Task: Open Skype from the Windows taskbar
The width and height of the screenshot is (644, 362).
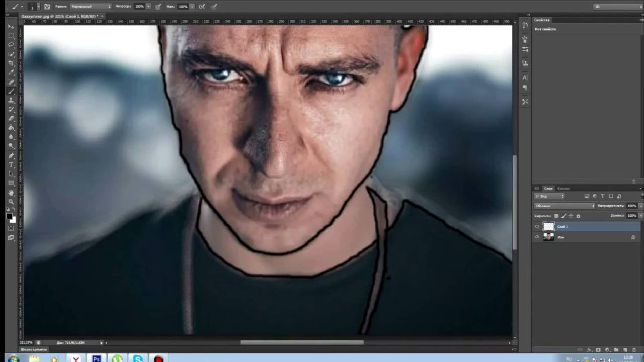Action: pos(138,358)
